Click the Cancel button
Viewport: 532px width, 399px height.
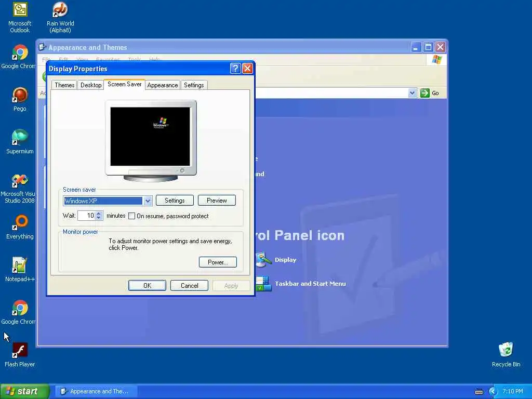189,286
